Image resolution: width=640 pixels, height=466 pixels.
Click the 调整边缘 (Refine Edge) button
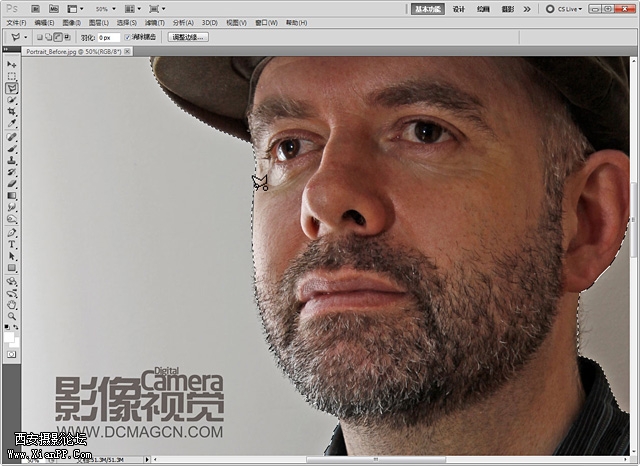187,37
